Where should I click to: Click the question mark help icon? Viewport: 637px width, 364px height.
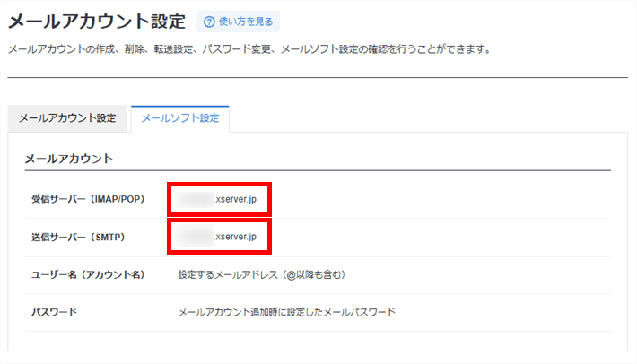tap(209, 22)
